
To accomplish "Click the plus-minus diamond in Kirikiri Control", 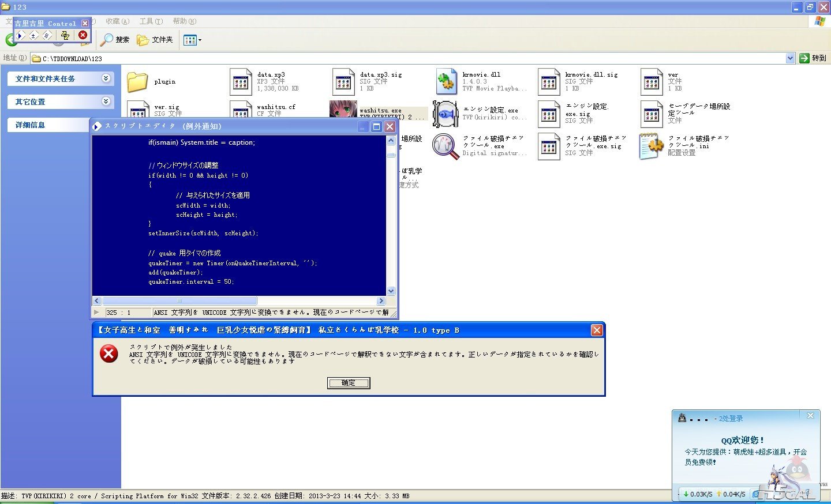I will (x=33, y=36).
